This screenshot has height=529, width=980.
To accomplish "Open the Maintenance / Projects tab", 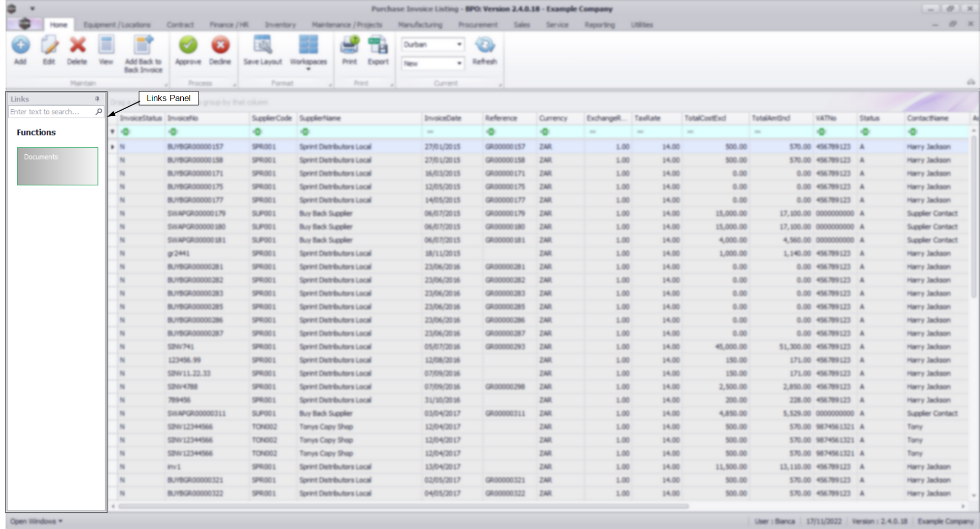I will pos(347,24).
